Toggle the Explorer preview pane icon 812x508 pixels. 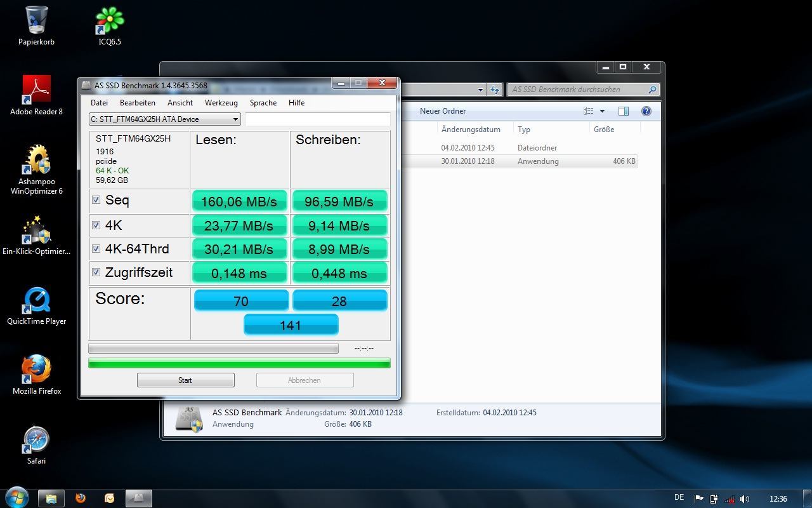(x=624, y=111)
